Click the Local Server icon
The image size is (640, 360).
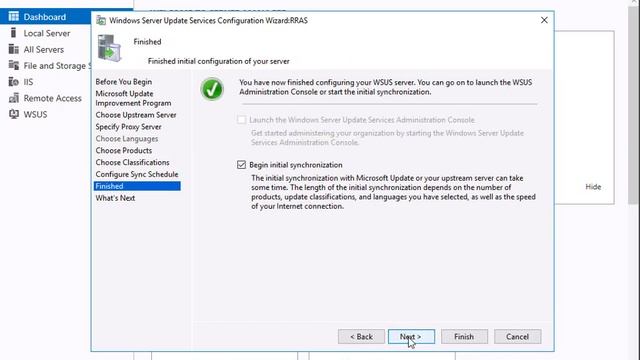[13, 33]
